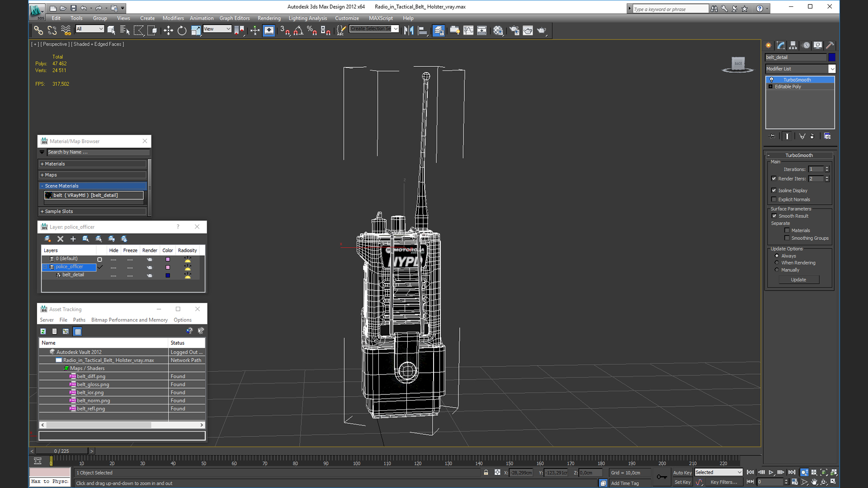
Task: Toggle Angle Snap in the main toolbar
Action: pos(298,30)
